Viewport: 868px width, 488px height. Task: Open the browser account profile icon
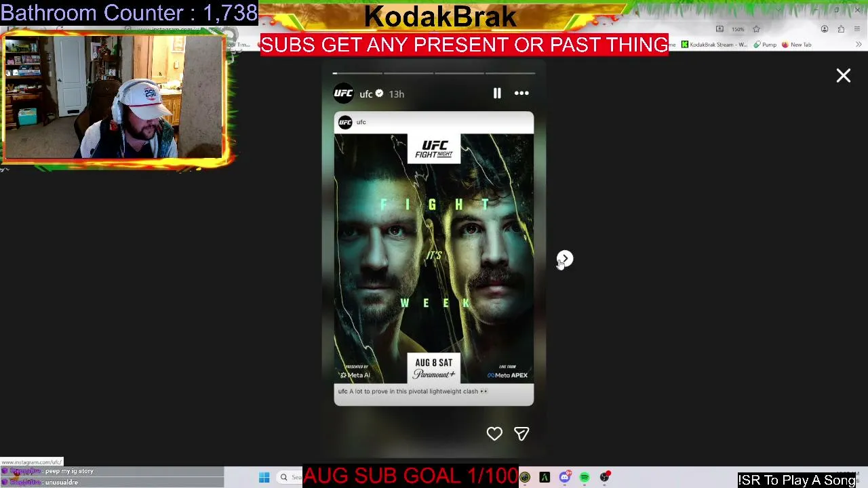tap(825, 29)
